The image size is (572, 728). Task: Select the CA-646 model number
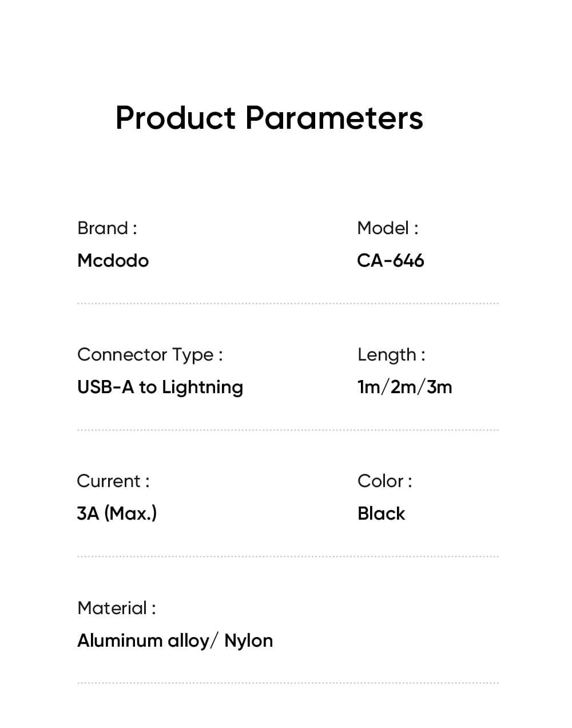[390, 261]
